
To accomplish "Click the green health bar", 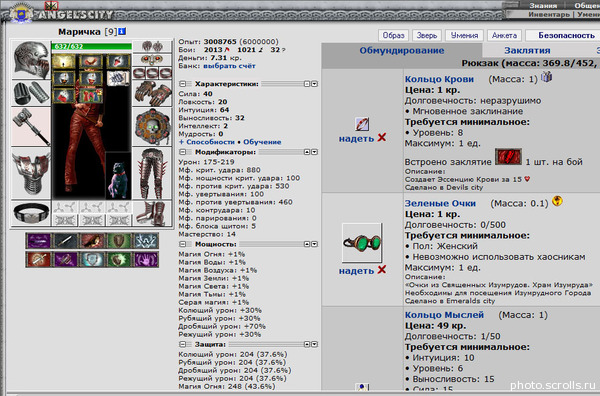I will (91, 46).
